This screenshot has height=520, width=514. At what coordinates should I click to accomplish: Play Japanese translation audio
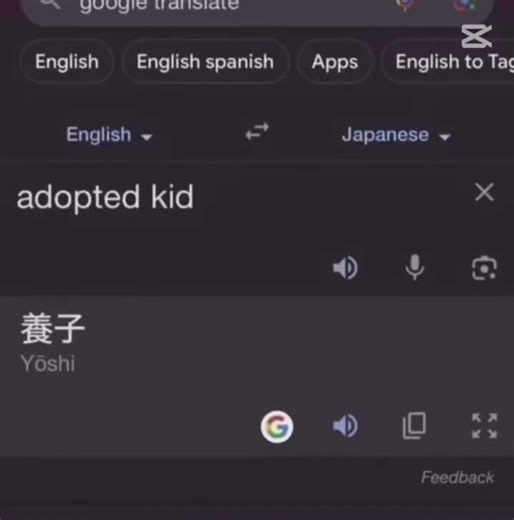pyautogui.click(x=345, y=426)
